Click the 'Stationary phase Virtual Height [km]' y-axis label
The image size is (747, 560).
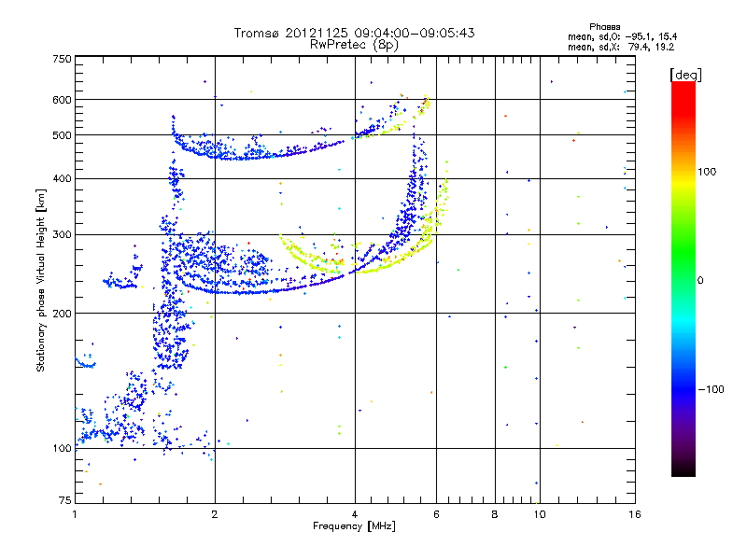tap(40, 281)
